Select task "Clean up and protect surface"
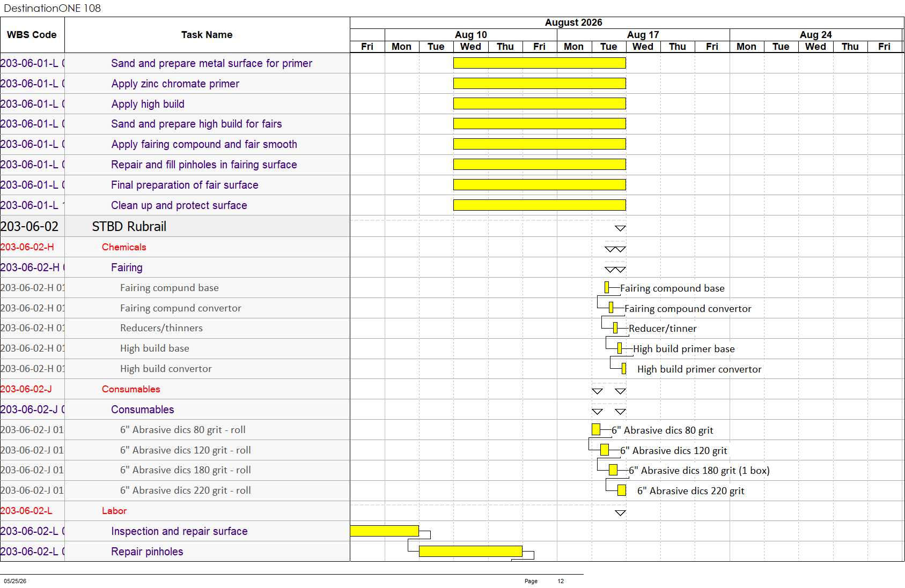905x588 pixels. pos(179,205)
